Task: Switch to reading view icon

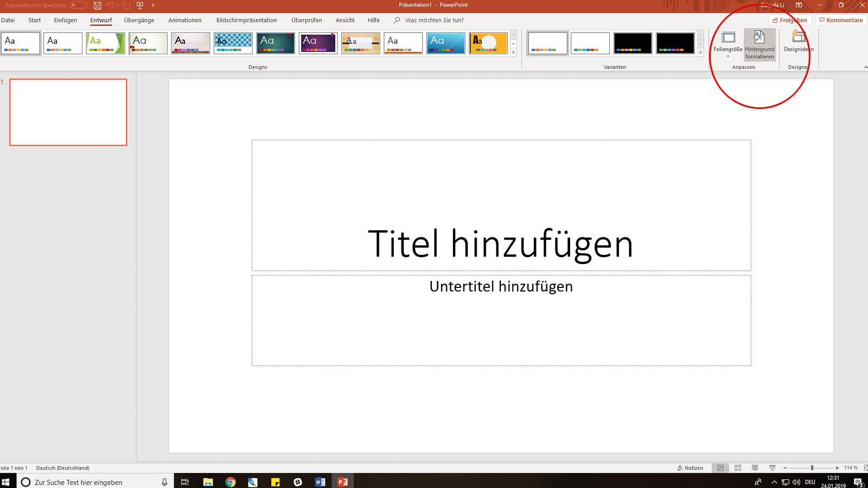Action: pyautogui.click(x=755, y=468)
